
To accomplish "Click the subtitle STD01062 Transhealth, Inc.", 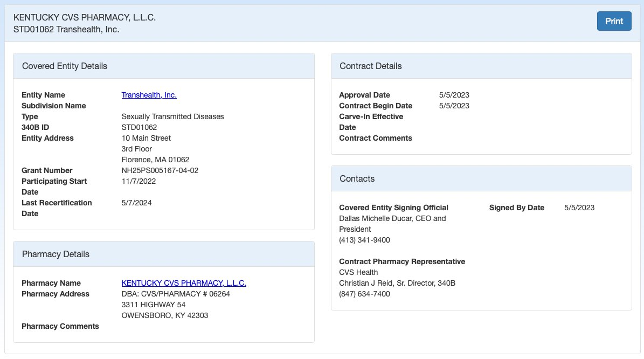I will click(66, 30).
